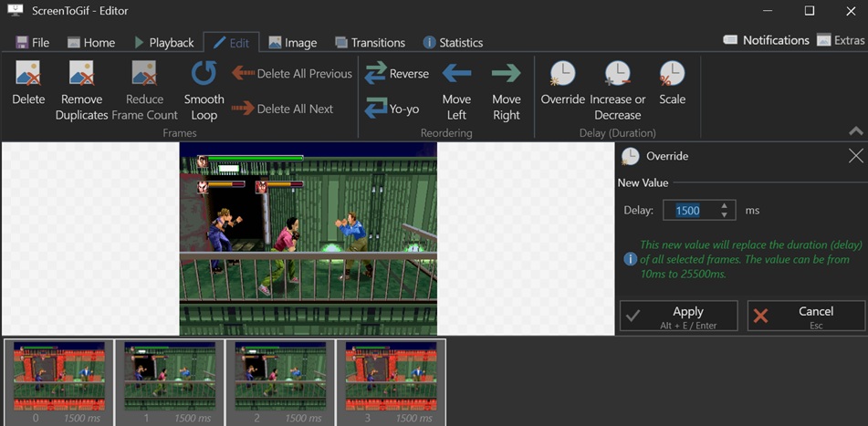
Task: Move the frame left with Move Left
Action: (x=456, y=90)
